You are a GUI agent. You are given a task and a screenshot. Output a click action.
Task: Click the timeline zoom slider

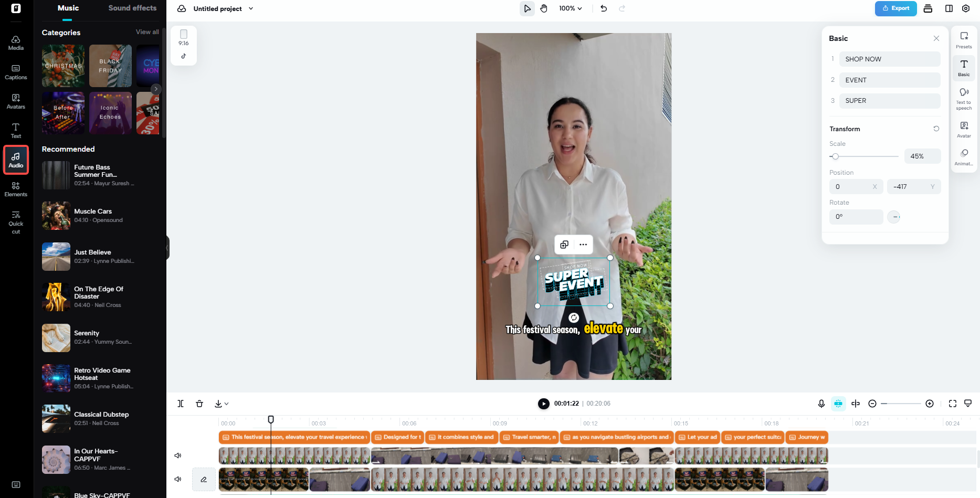click(902, 404)
